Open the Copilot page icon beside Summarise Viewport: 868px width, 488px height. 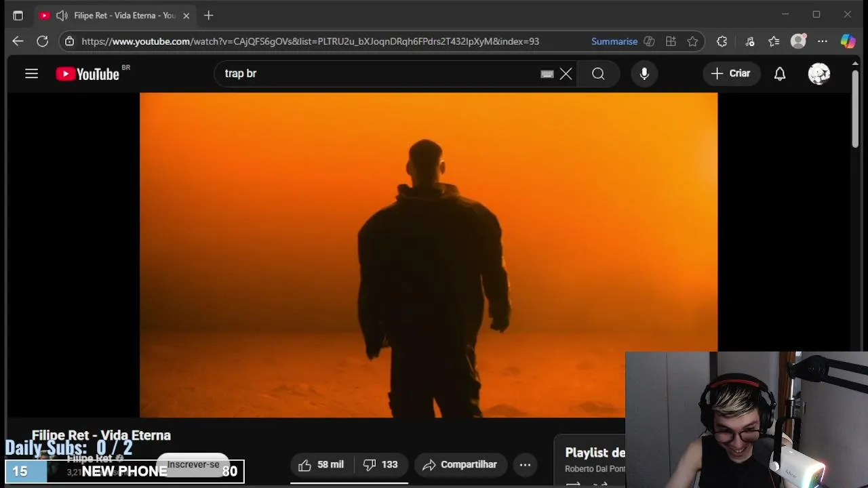coord(649,41)
